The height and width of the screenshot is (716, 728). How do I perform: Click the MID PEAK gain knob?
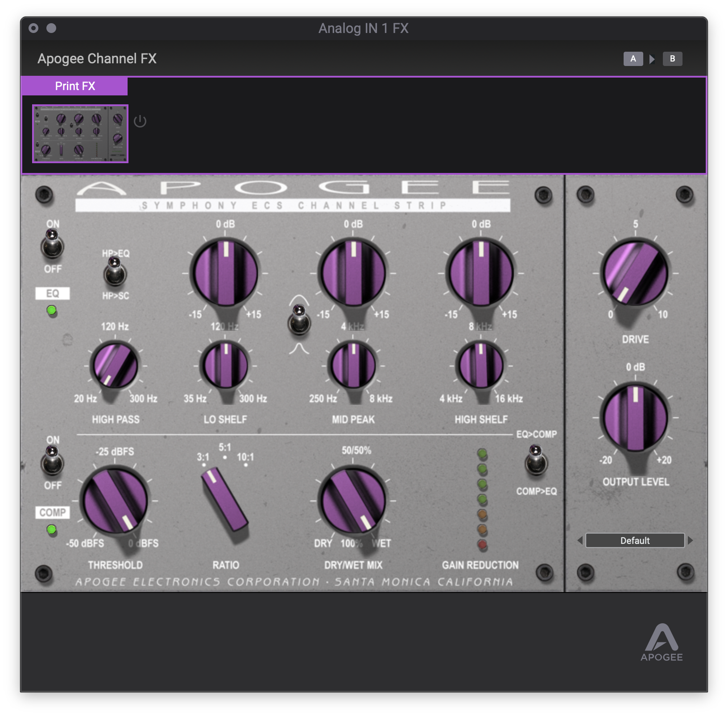pos(353,272)
